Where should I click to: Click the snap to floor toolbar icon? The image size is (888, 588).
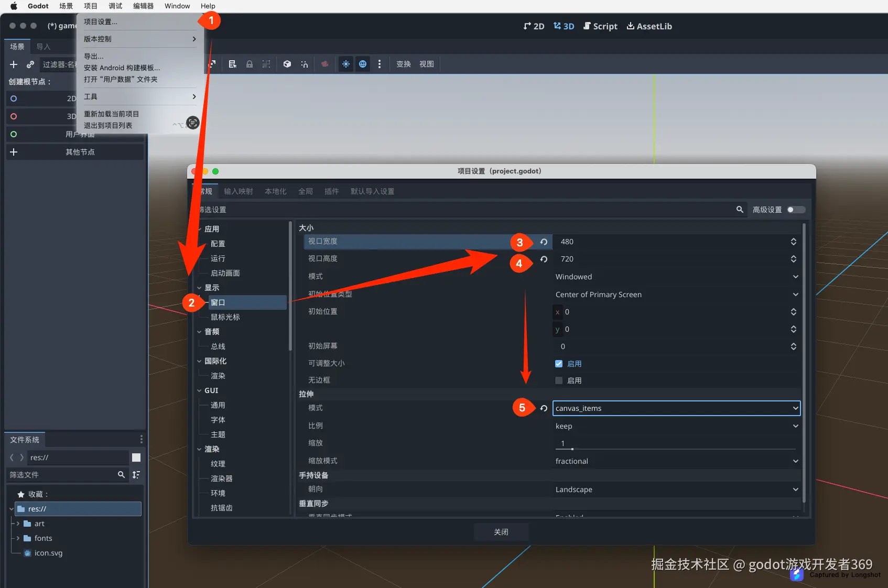[304, 64]
